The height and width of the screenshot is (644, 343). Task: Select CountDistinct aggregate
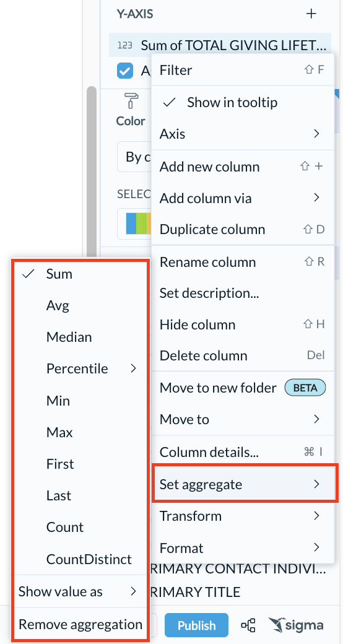[x=80, y=559]
